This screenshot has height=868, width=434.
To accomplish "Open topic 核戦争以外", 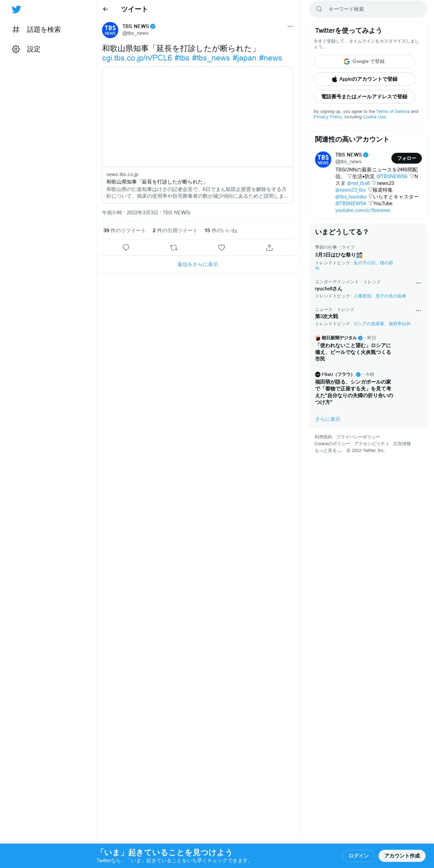I will pos(400,324).
